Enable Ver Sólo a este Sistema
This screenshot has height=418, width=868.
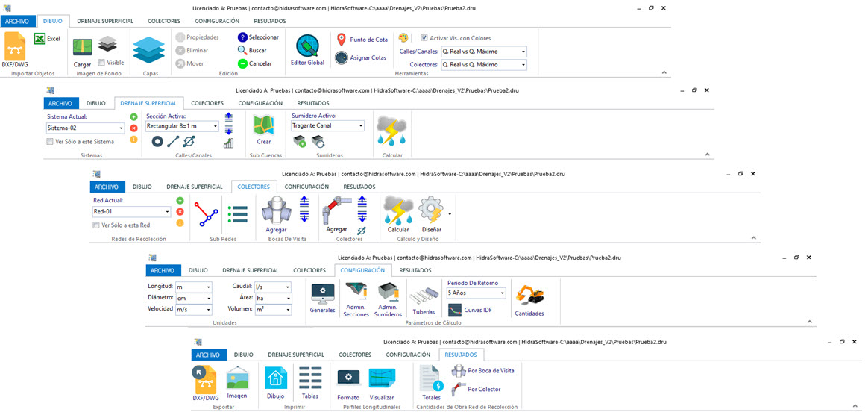(50, 141)
